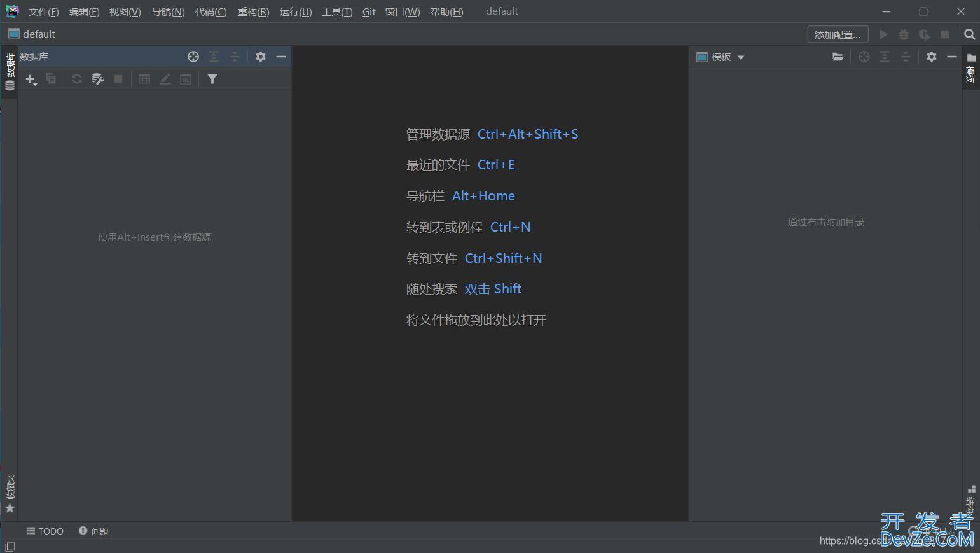Screen dimensions: 980x553
Task: Open the 问题 problems tab
Action: point(93,531)
